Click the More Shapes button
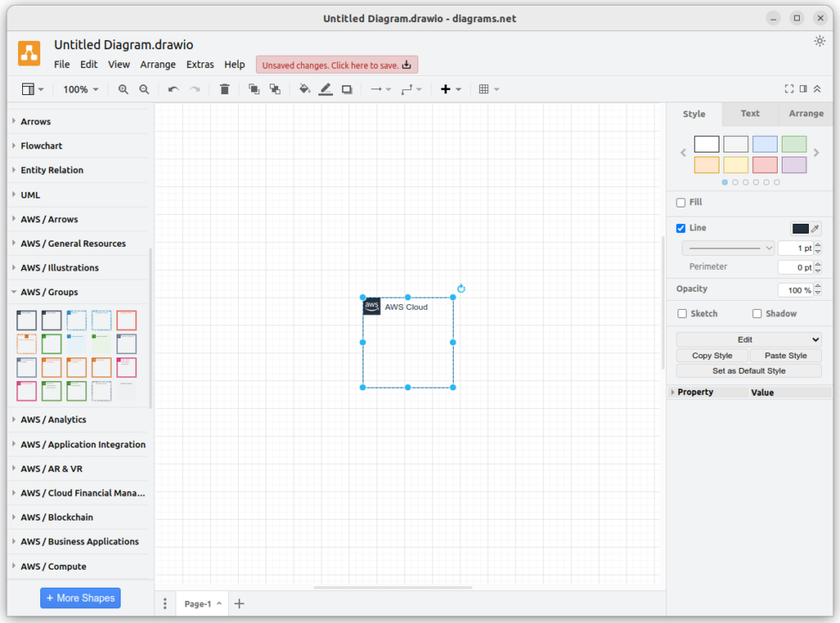This screenshot has height=623, width=840. (x=80, y=598)
